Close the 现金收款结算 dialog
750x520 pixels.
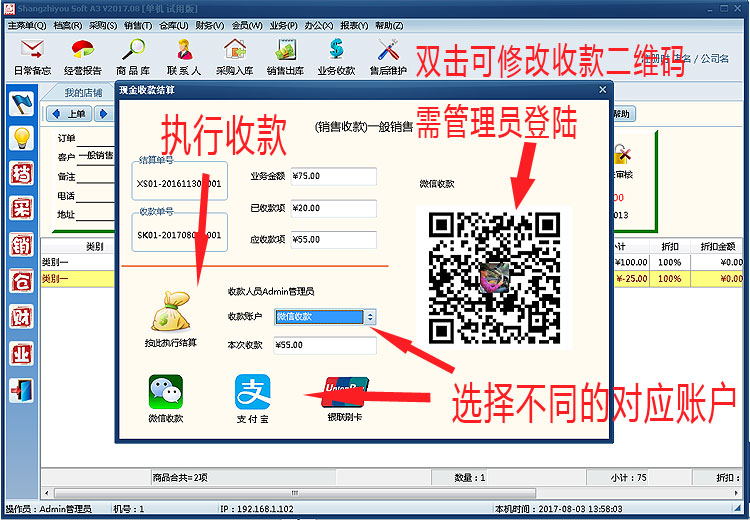pos(603,89)
